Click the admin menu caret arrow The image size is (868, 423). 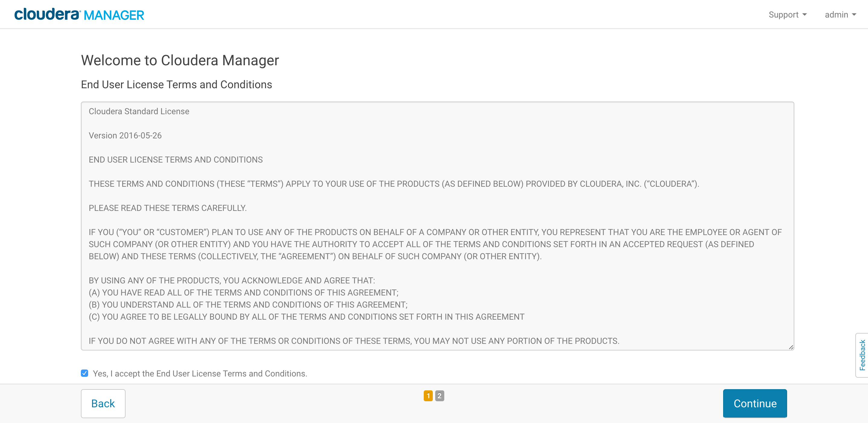pyautogui.click(x=854, y=15)
